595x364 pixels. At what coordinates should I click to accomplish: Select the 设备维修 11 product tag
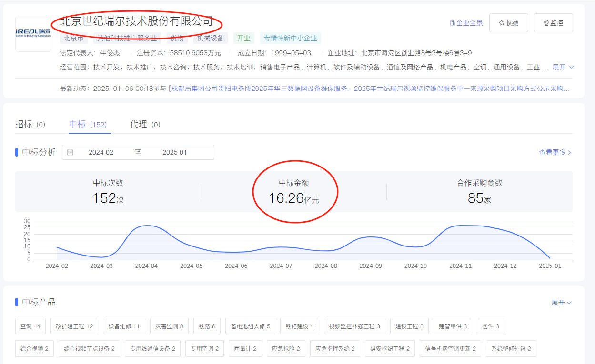124,326
